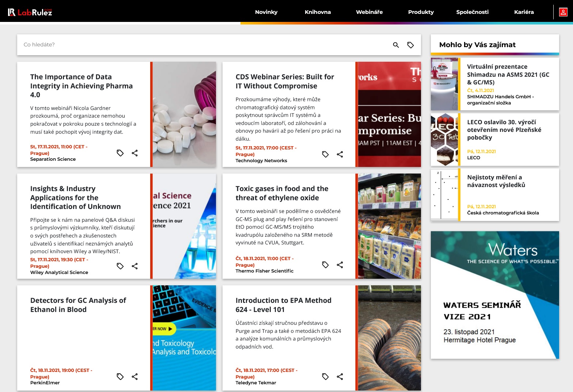Select the Webináře menu item
The width and height of the screenshot is (573, 392).
[369, 12]
